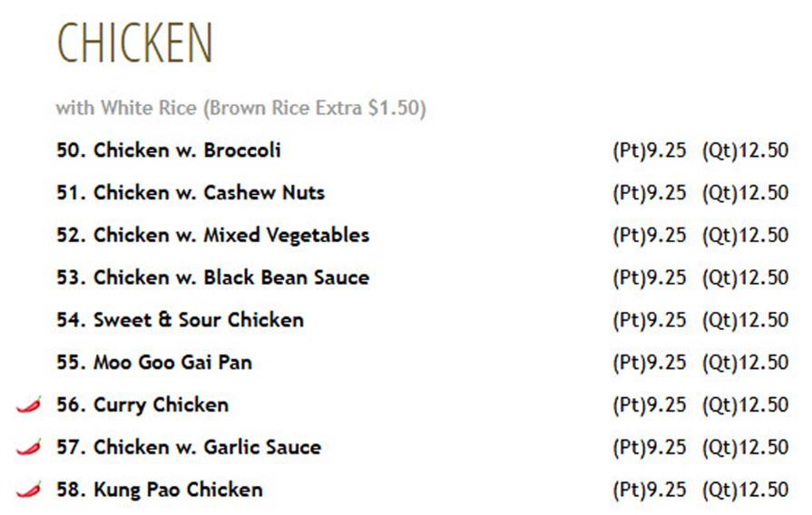
Task: Click 54. Sweet & Sour Chicken
Action: point(181,320)
